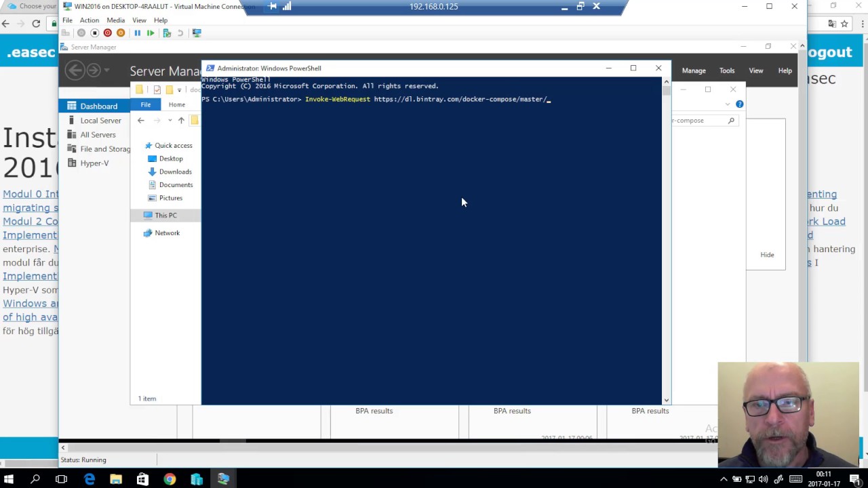Open Google Chrome from the taskbar

tap(170, 480)
